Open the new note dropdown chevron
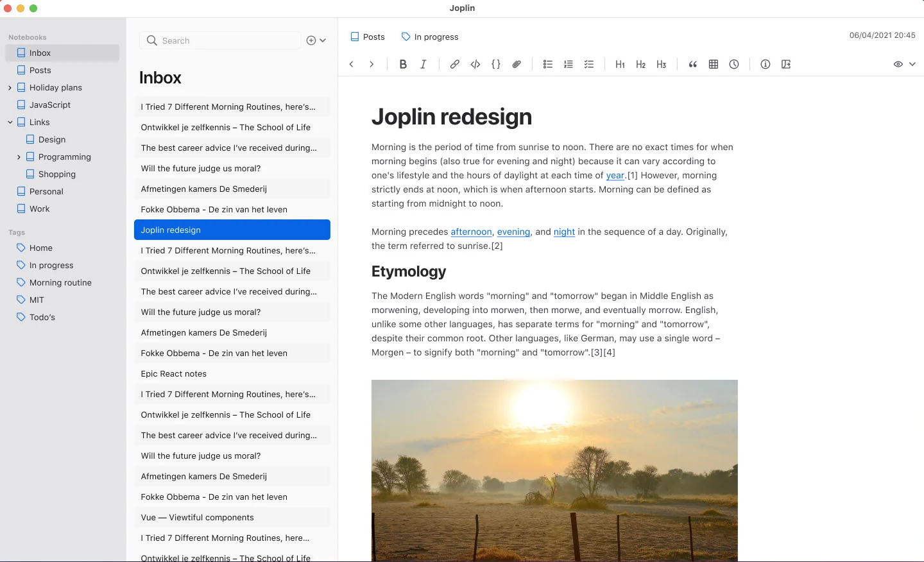The image size is (924, 562). 323,40
